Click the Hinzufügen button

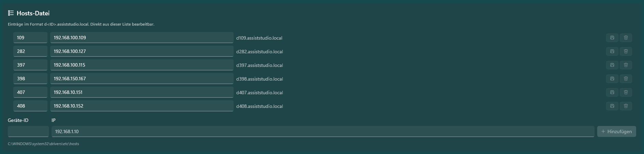click(616, 131)
